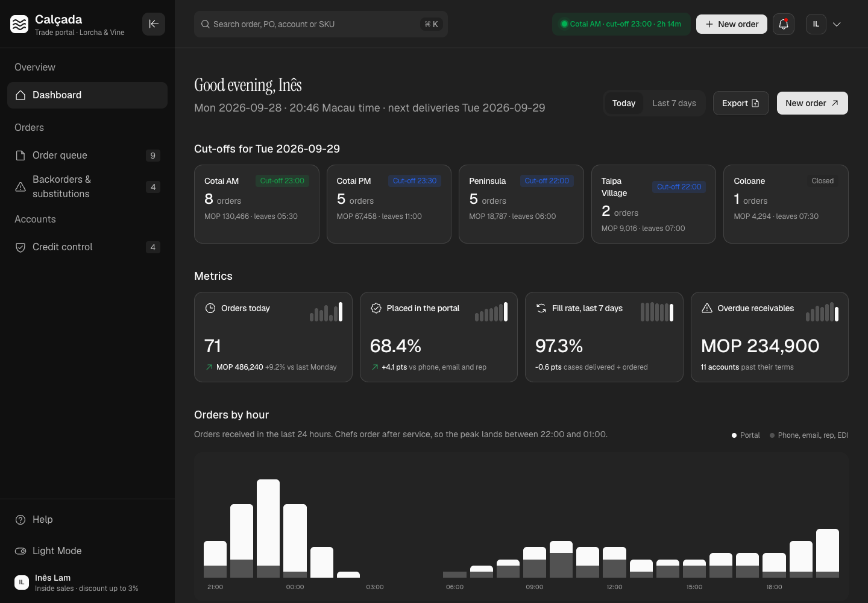
Task: Click the Overdue receivables sparkline chart
Action: click(822, 312)
